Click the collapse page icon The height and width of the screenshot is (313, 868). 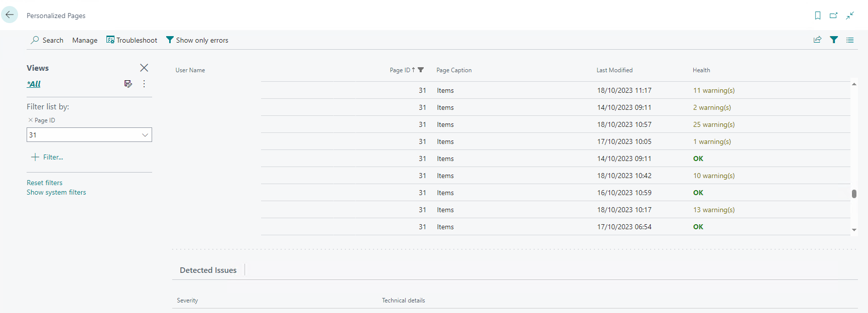tap(850, 16)
